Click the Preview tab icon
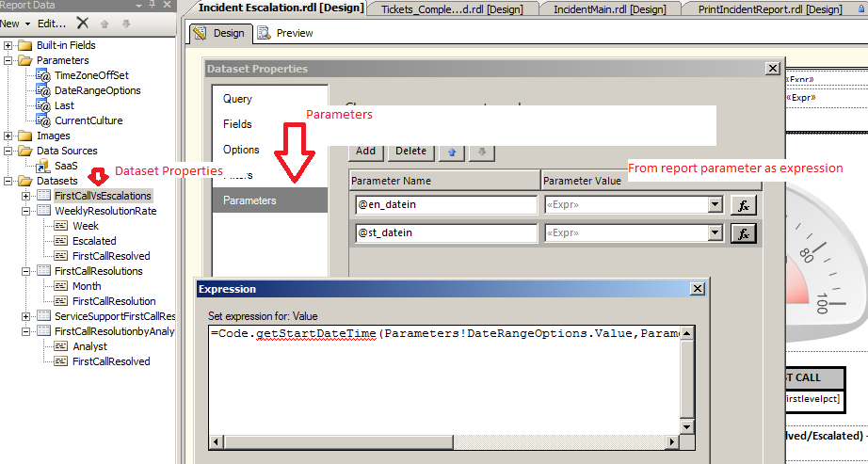868x464 pixels. 265,33
